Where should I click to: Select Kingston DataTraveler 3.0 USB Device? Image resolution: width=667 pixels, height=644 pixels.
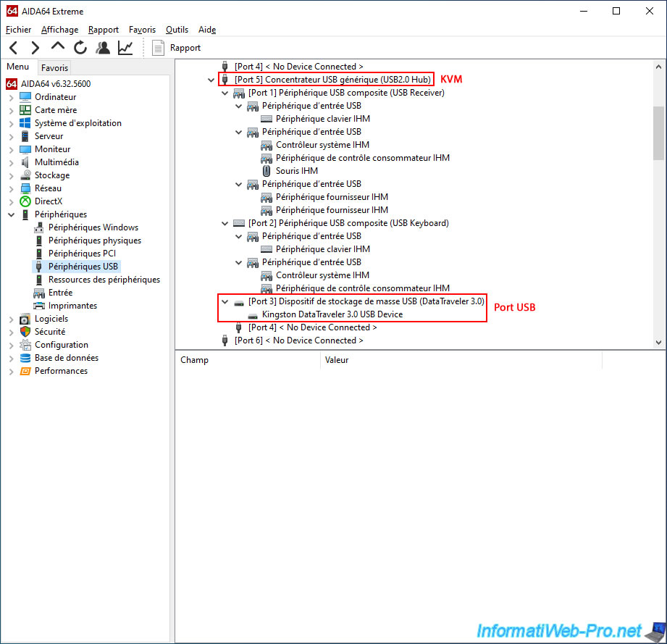click(x=332, y=314)
